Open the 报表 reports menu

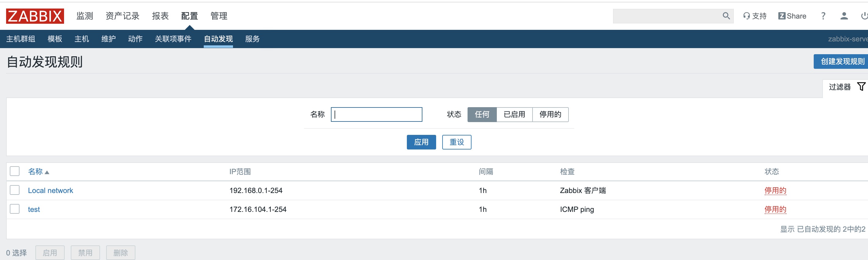tap(160, 16)
